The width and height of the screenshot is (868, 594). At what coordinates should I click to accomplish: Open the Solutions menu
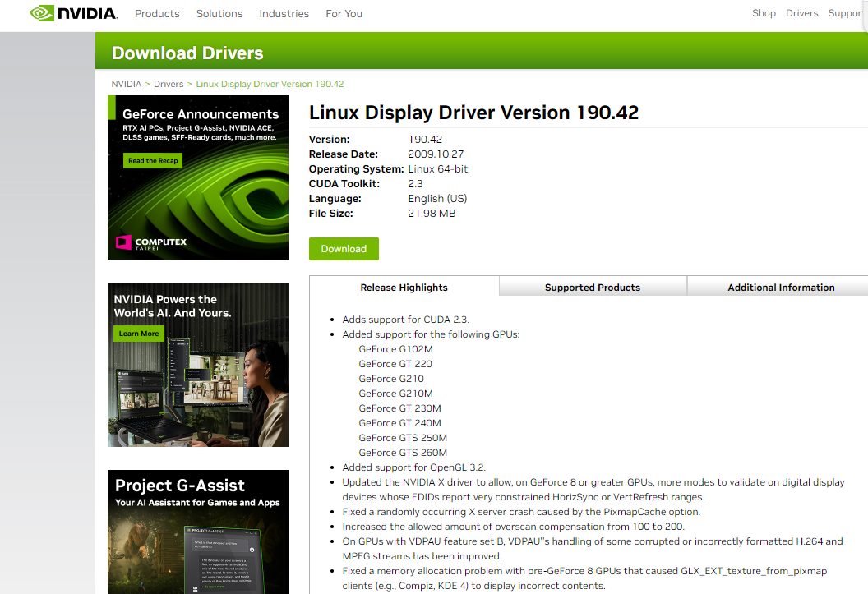[219, 14]
